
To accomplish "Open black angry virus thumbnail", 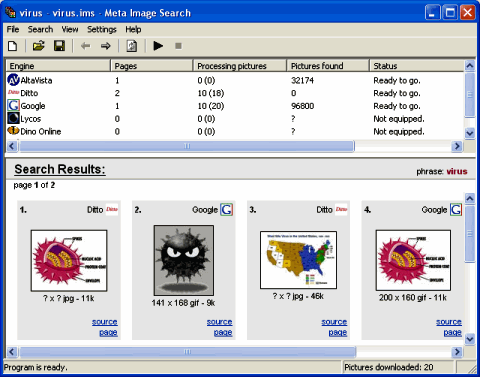I will tap(184, 260).
